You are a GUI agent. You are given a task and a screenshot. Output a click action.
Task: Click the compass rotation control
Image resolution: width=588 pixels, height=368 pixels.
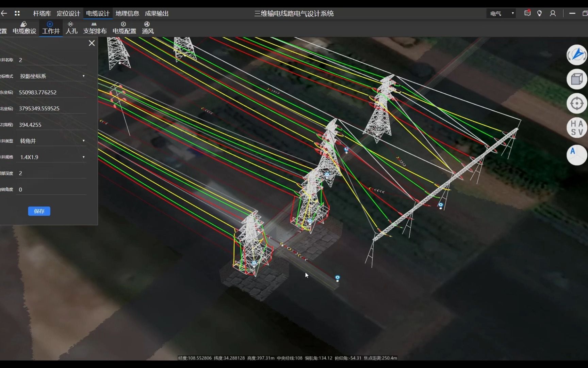(x=577, y=55)
